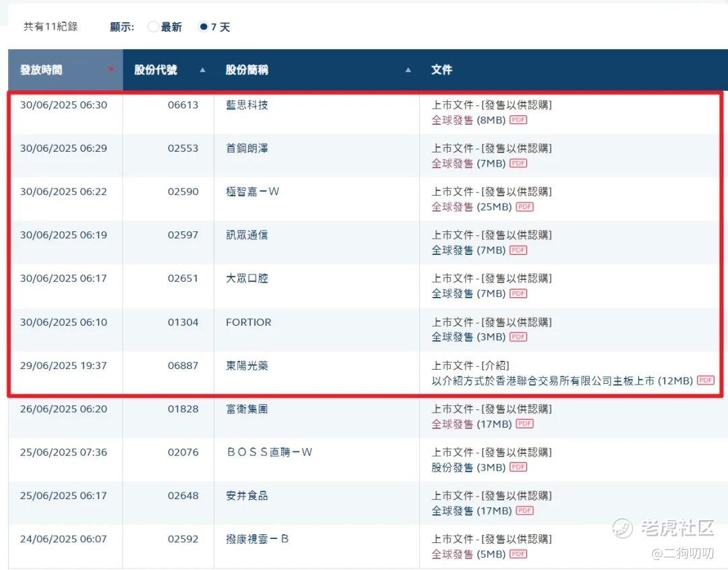
Task: Open 全球發售 (8MB) link for 藍思科技
Action: click(468, 120)
